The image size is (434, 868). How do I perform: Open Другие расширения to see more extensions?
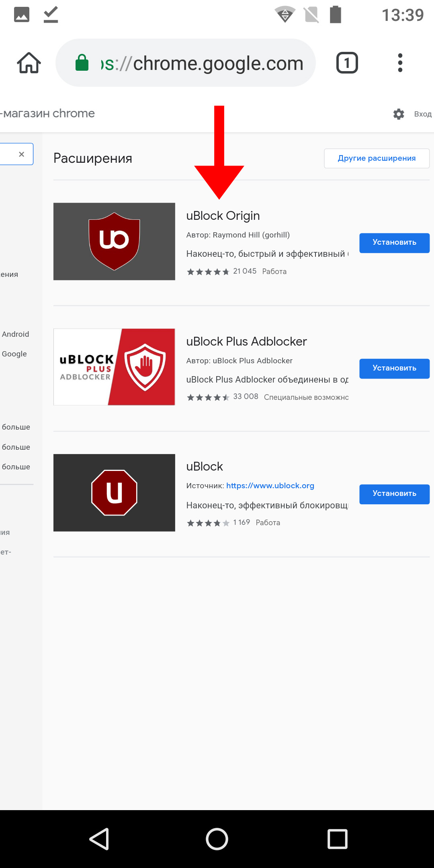point(377,158)
